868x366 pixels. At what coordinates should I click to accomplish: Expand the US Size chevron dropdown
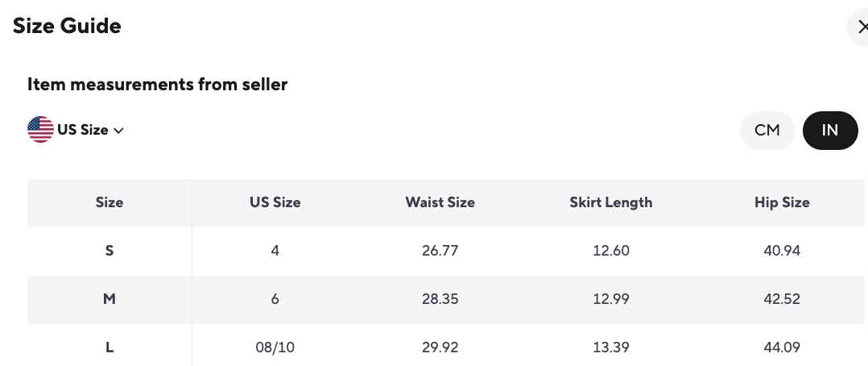[118, 130]
